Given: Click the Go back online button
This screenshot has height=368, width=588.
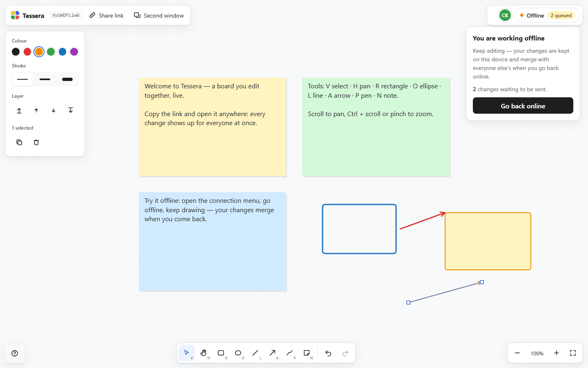Looking at the screenshot, I should [523, 106].
